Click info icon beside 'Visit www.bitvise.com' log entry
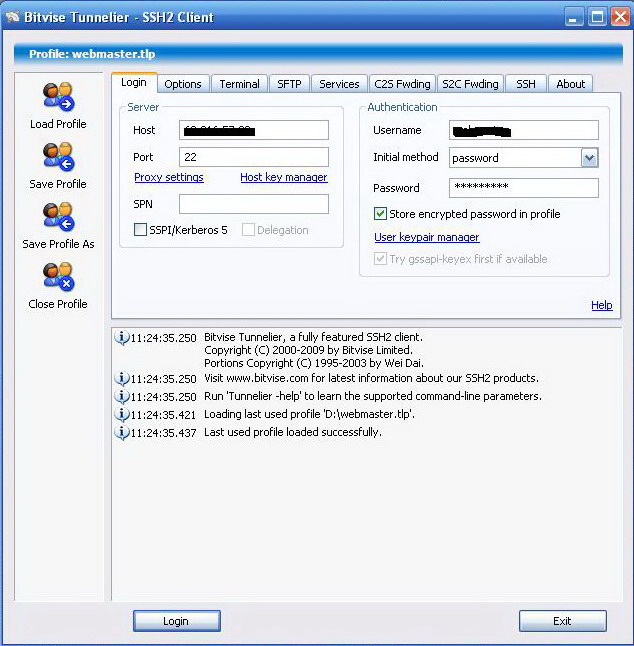The image size is (634, 646). (122, 378)
